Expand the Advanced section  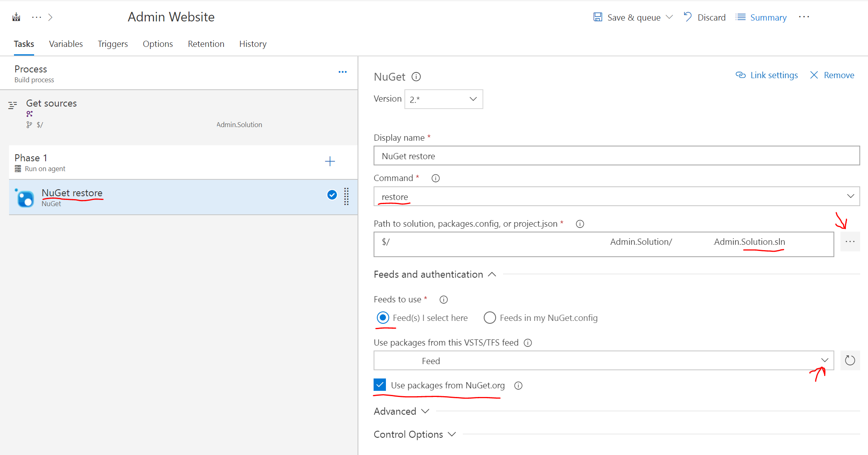pyautogui.click(x=401, y=411)
